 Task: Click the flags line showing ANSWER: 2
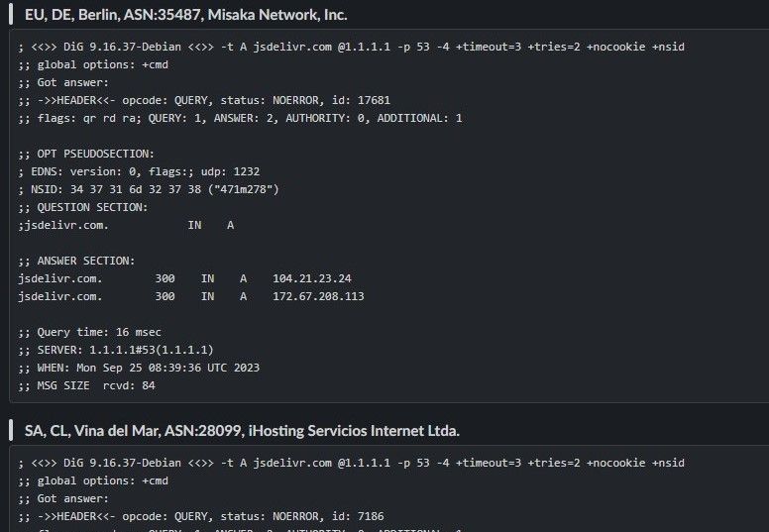pyautogui.click(x=240, y=118)
